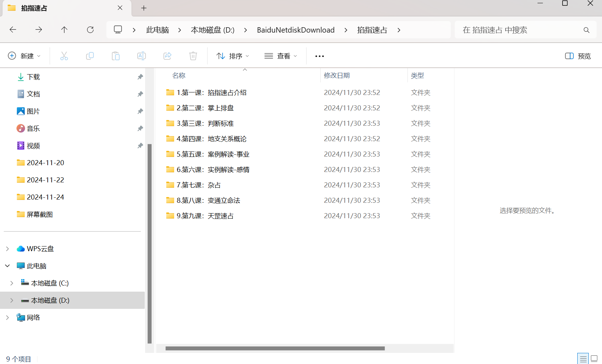Expand the chevron after 掐指速占 in address bar
This screenshot has height=364, width=602.
(399, 30)
